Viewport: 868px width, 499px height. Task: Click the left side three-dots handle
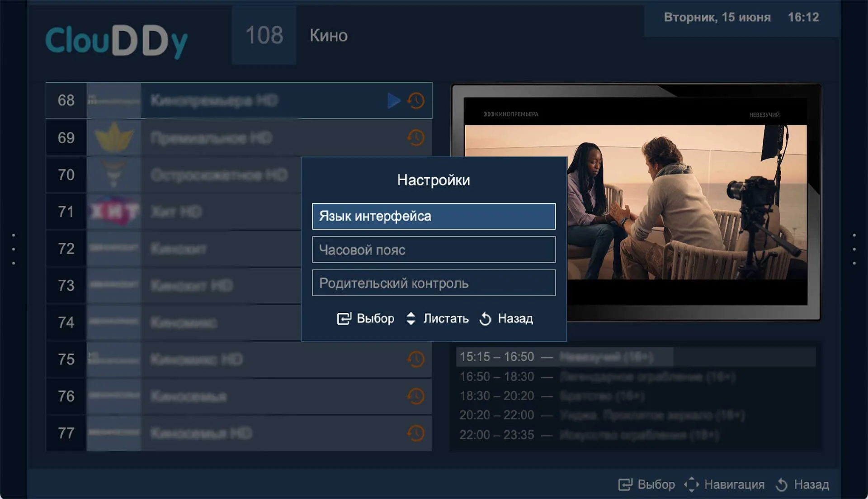tap(13, 249)
